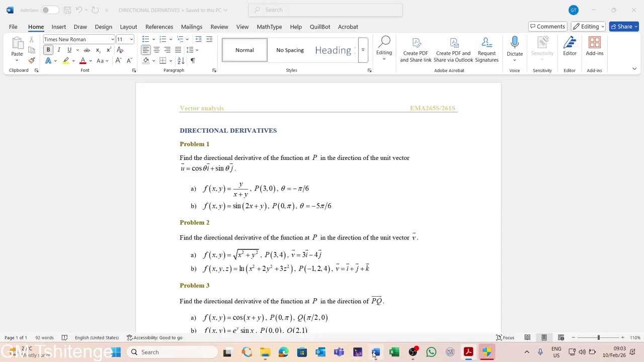Collapse the ribbon with the chevron
The height and width of the screenshot is (362, 644).
click(x=634, y=69)
